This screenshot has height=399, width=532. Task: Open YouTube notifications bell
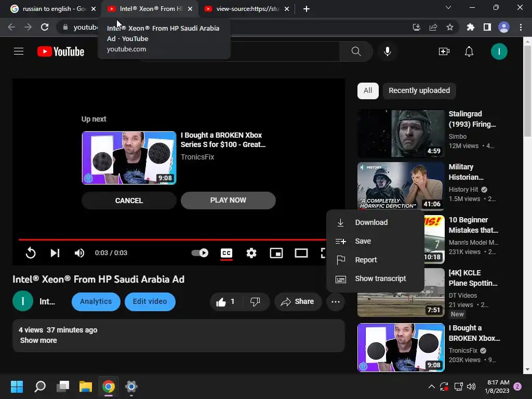tap(469, 51)
